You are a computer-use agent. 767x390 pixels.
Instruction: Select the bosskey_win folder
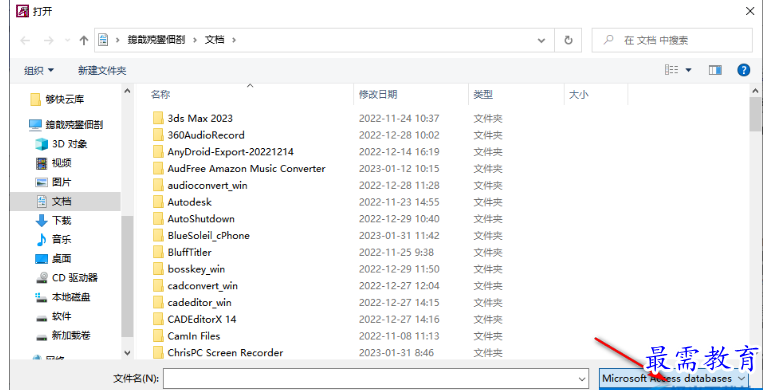pyautogui.click(x=196, y=269)
